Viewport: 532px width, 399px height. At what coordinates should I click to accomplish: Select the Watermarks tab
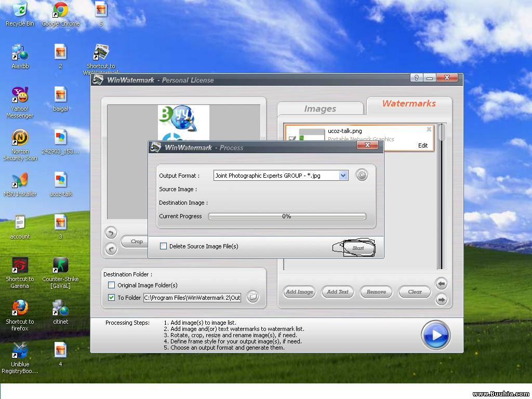(409, 103)
